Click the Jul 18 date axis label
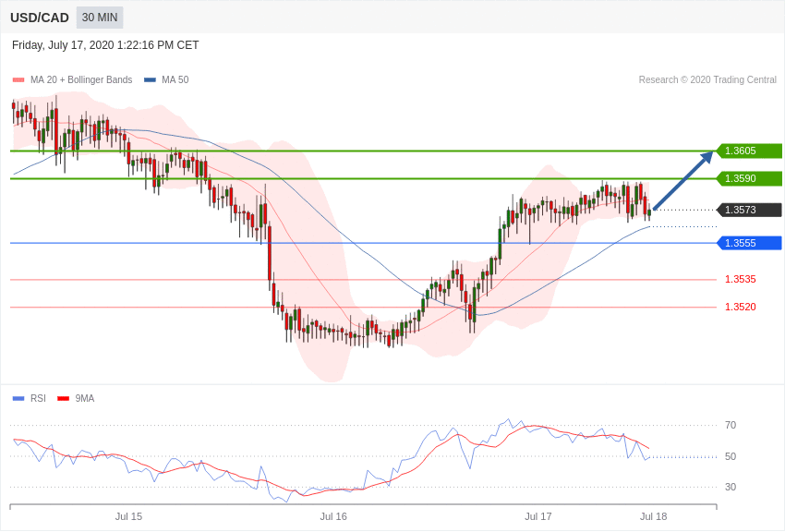This screenshot has height=532, width=785. tap(653, 516)
